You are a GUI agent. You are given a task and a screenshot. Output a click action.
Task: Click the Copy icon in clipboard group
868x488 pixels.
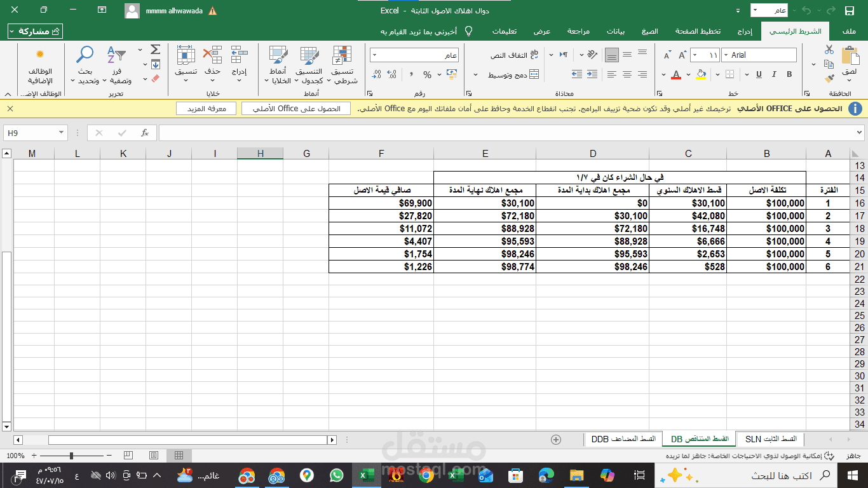point(829,64)
